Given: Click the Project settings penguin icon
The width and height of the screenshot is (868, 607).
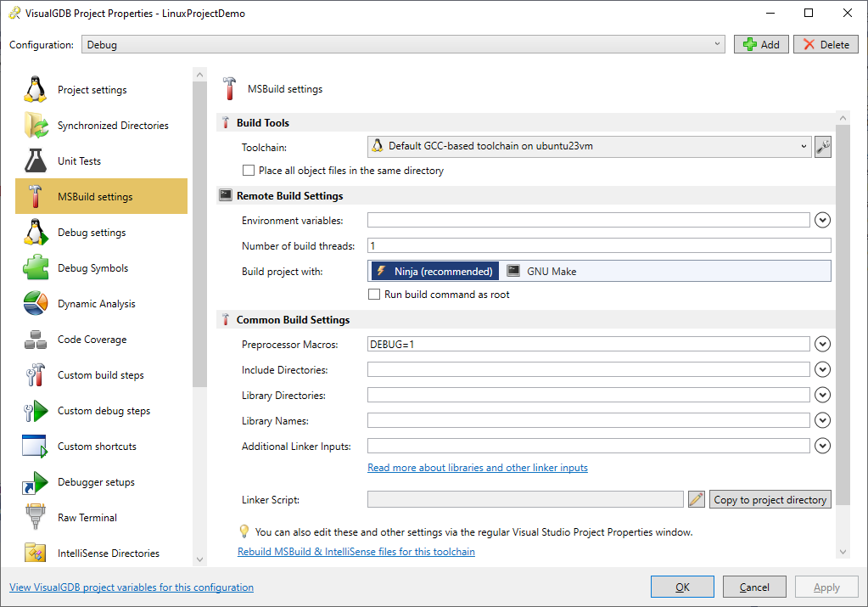Looking at the screenshot, I should point(35,89).
